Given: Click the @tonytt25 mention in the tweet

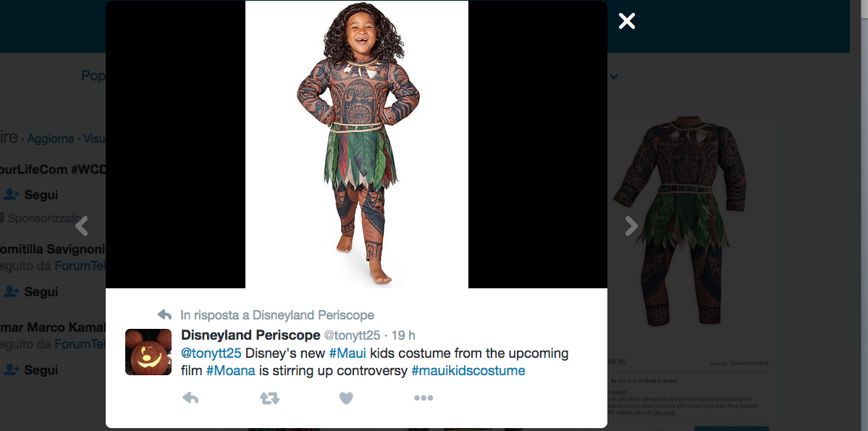Looking at the screenshot, I should click(211, 353).
